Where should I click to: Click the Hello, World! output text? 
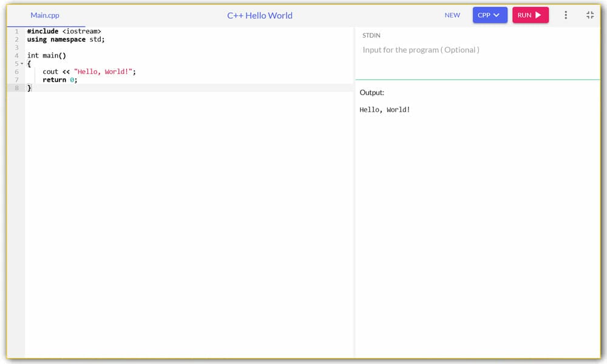click(x=385, y=110)
